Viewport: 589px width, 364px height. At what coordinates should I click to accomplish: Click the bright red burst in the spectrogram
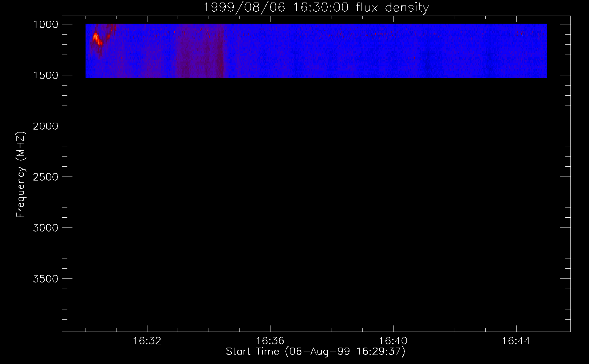point(97,39)
